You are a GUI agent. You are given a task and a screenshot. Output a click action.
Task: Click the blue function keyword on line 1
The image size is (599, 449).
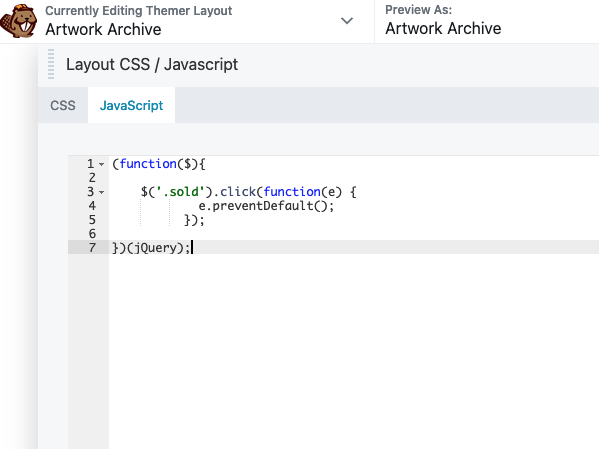(148, 164)
